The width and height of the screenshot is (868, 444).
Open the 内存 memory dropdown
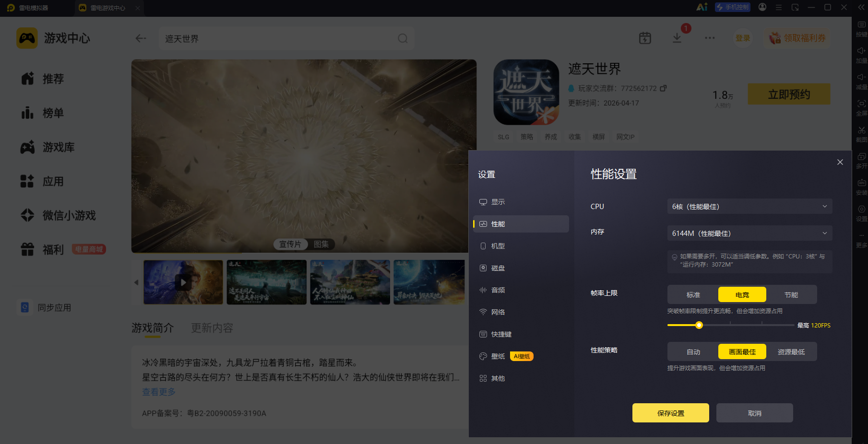pos(749,234)
